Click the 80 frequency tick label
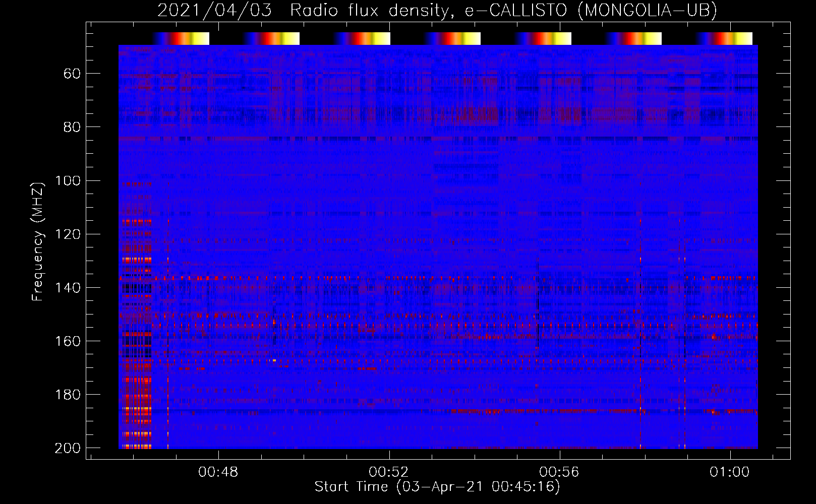The width and height of the screenshot is (816, 504). point(72,127)
